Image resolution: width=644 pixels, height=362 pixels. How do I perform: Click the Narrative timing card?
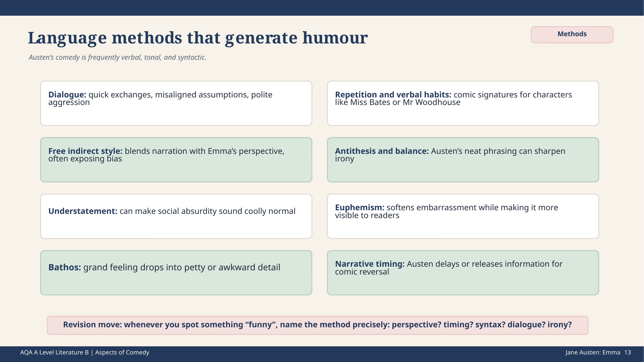(x=463, y=272)
